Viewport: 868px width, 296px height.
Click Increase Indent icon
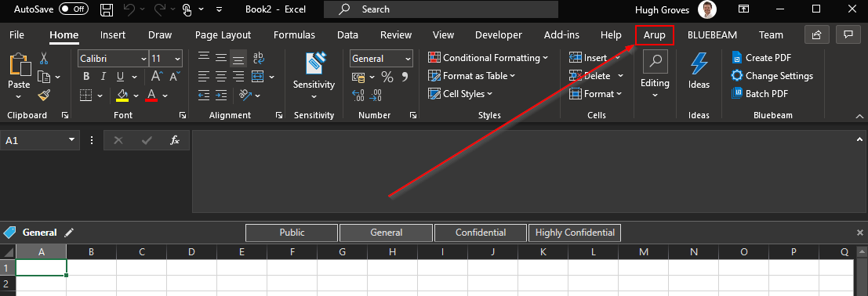click(x=221, y=95)
